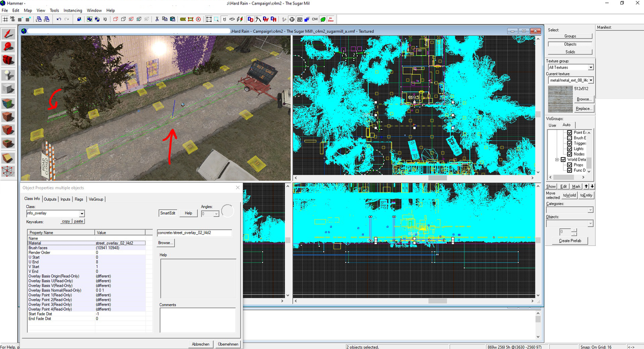Click the Carve tool icon
644x349 pixels.
(x=79, y=19)
